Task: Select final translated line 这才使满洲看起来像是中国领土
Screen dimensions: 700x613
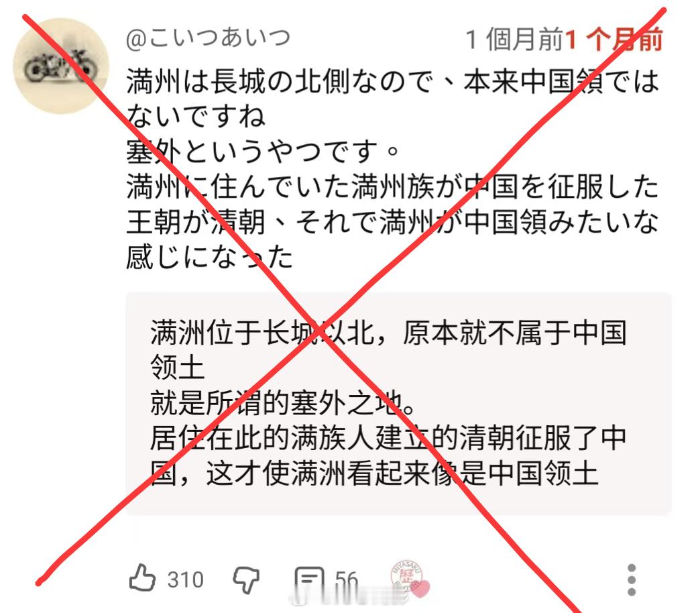Action: 402,473
